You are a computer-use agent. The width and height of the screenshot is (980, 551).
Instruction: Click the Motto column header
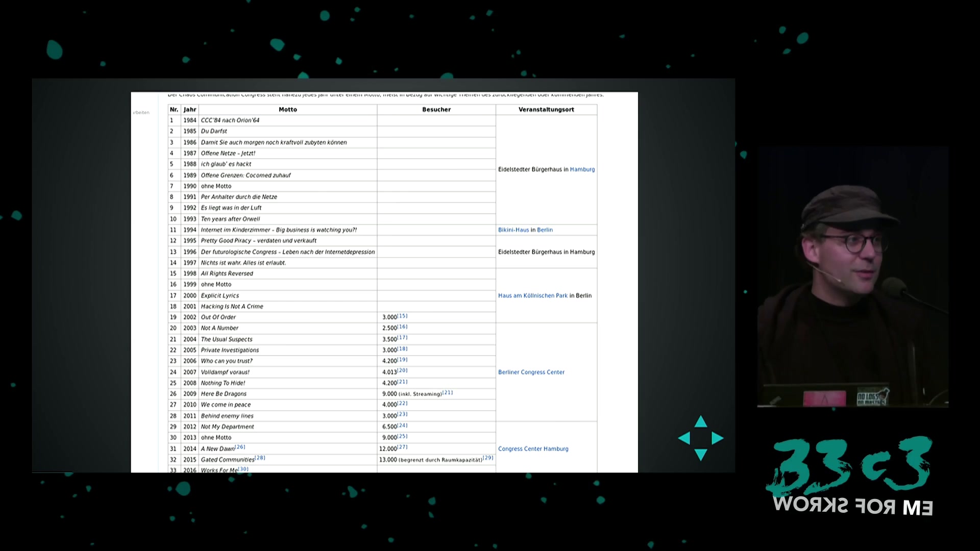[288, 109]
